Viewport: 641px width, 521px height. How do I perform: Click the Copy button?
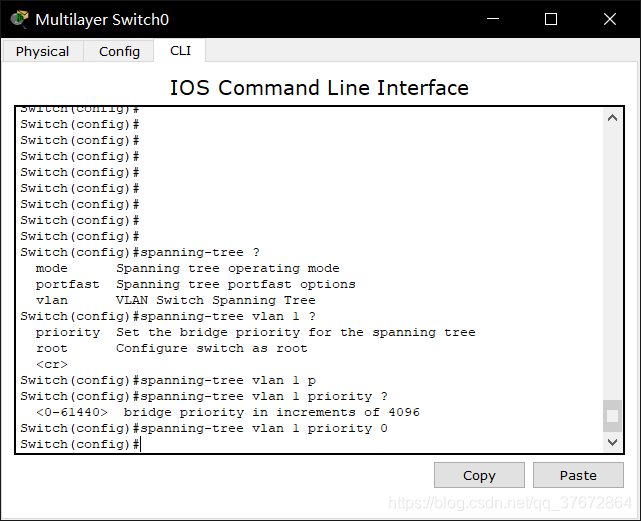click(x=479, y=475)
